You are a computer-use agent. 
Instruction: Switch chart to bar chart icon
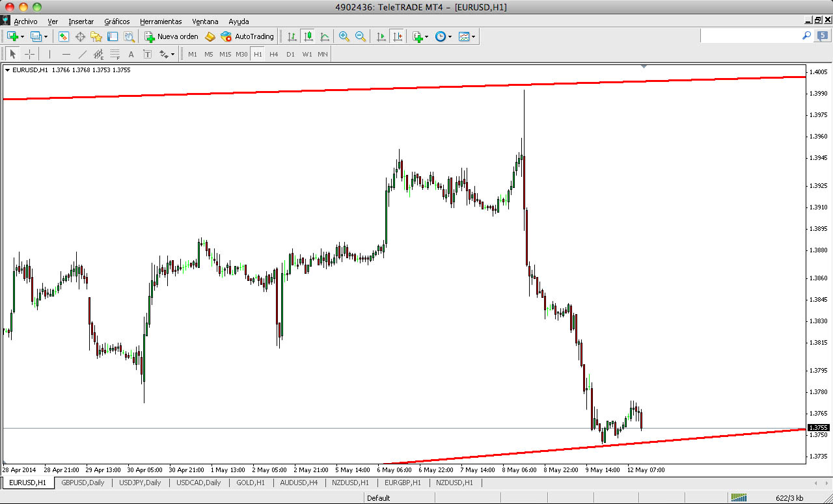pyautogui.click(x=292, y=36)
